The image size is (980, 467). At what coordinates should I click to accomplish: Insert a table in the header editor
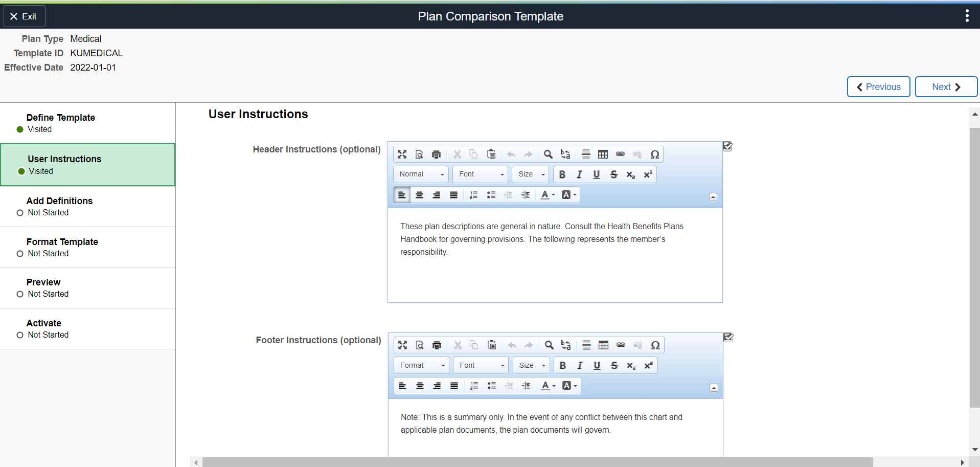point(603,154)
